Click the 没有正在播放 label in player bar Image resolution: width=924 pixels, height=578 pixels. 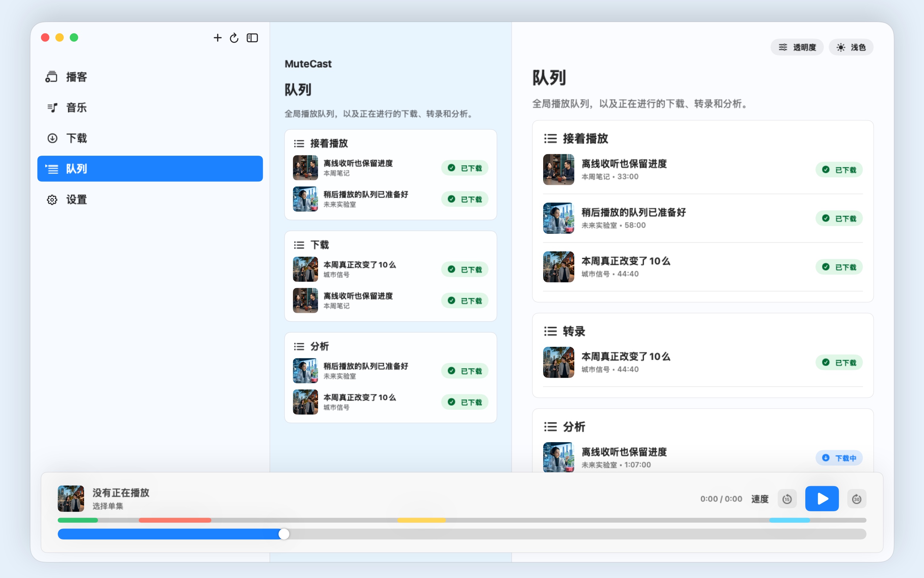click(x=121, y=492)
